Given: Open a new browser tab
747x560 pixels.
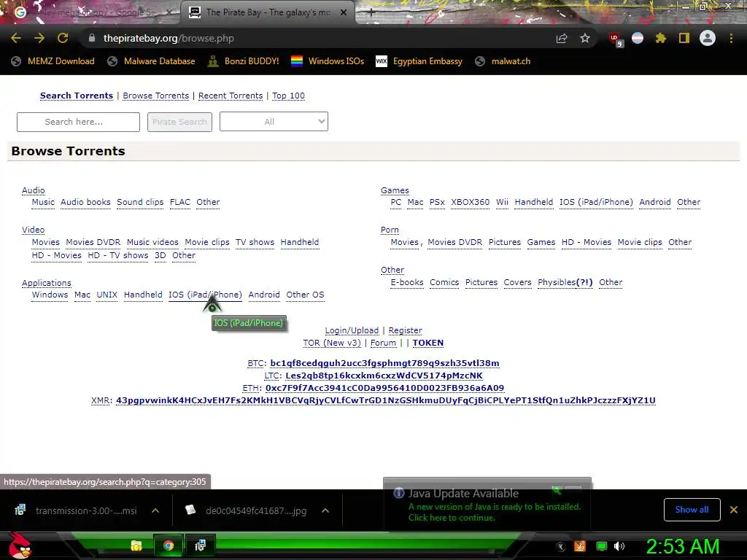Looking at the screenshot, I should tap(371, 13).
